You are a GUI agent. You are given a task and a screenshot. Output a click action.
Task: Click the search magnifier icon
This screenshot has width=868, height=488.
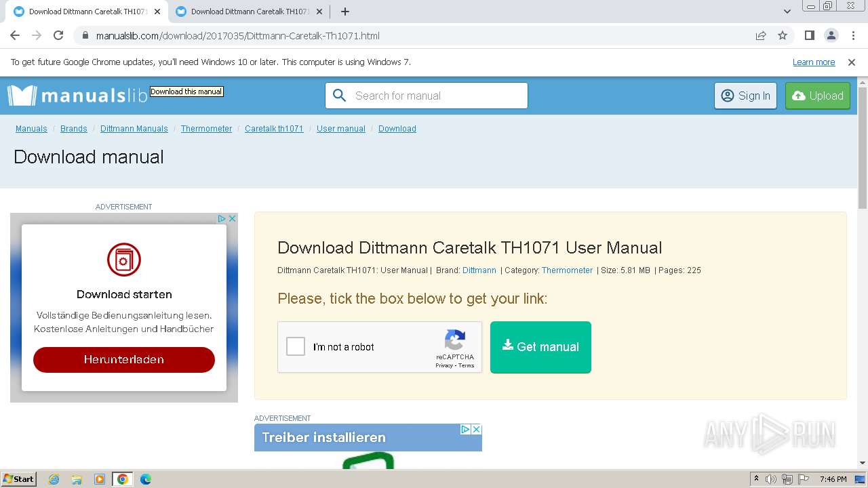pyautogui.click(x=340, y=96)
